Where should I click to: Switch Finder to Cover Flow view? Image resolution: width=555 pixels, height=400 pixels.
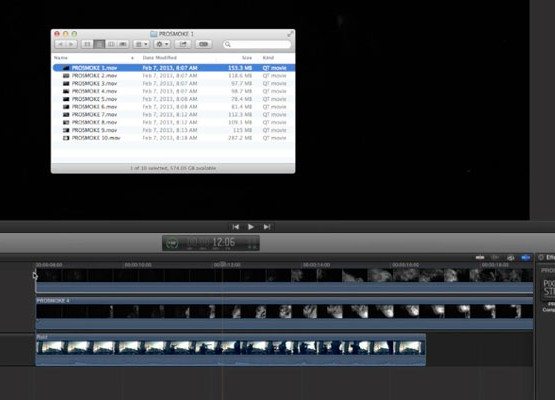click(123, 44)
